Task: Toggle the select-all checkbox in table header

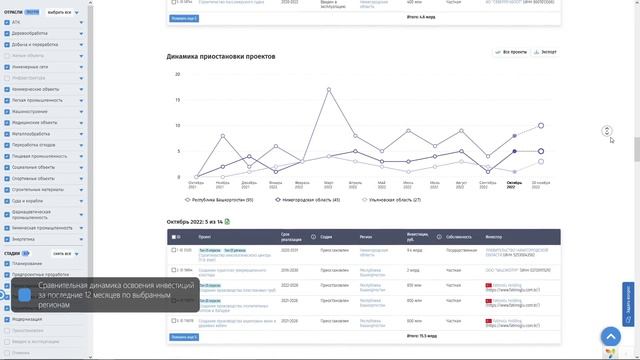Action: (173, 237)
